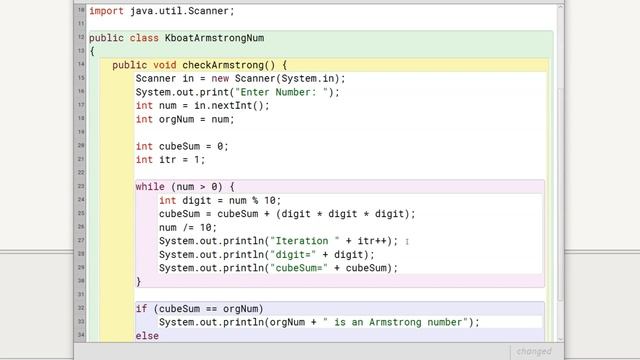
Task: Click the "changed" status indicator
Action: pos(534,351)
